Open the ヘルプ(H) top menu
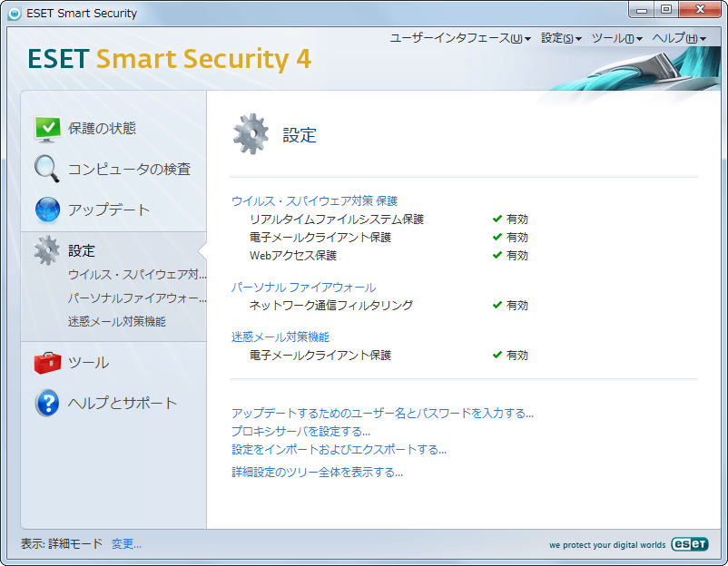 pos(679,38)
